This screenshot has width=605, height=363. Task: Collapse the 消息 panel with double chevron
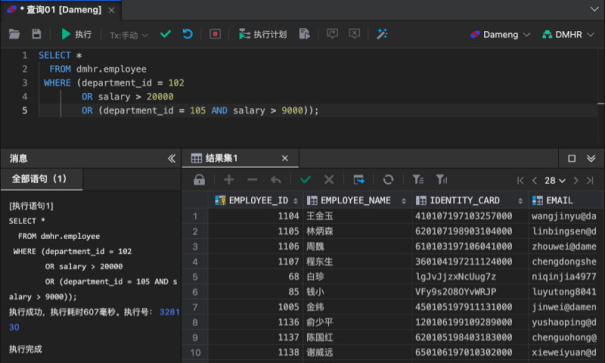(x=172, y=158)
